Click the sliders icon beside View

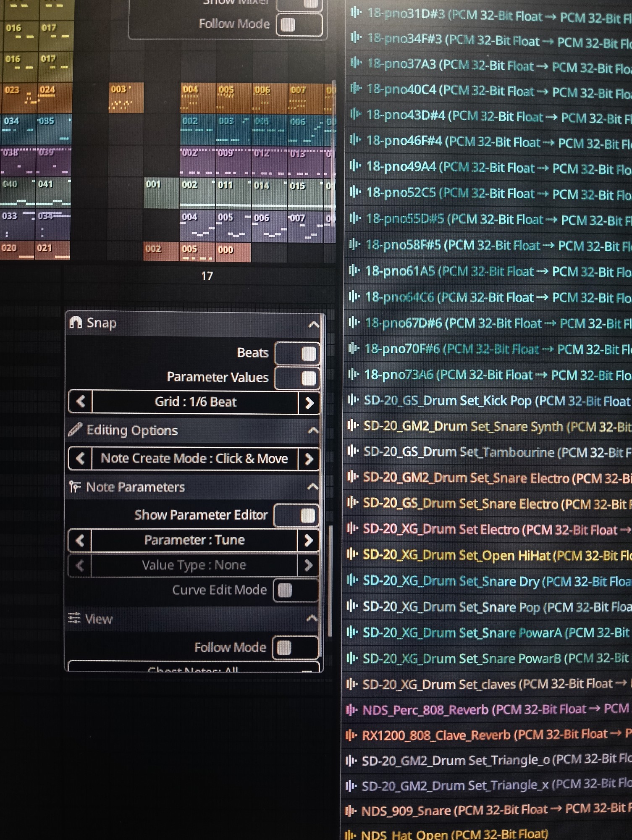pyautogui.click(x=74, y=618)
